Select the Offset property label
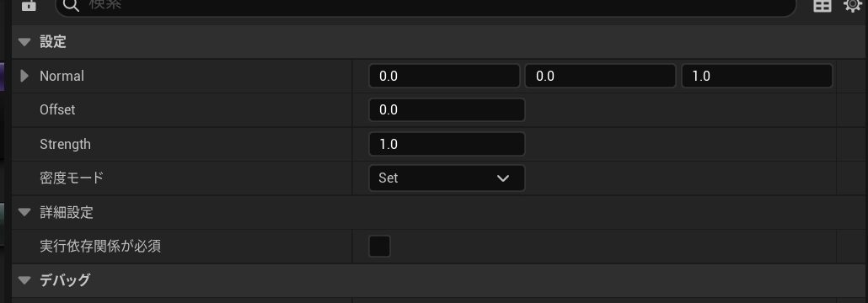The image size is (868, 303). coord(57,110)
